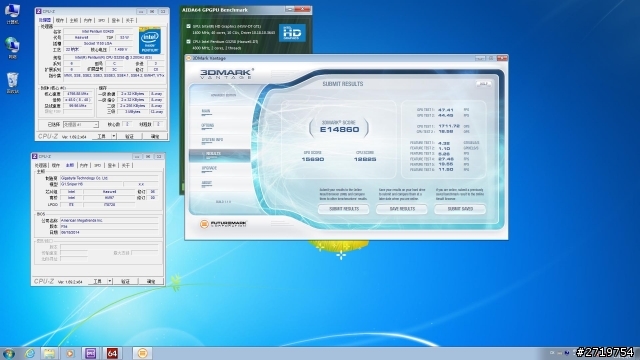
Task: Select 内存 tab in CPU-Z processor window
Action: coord(88,20)
